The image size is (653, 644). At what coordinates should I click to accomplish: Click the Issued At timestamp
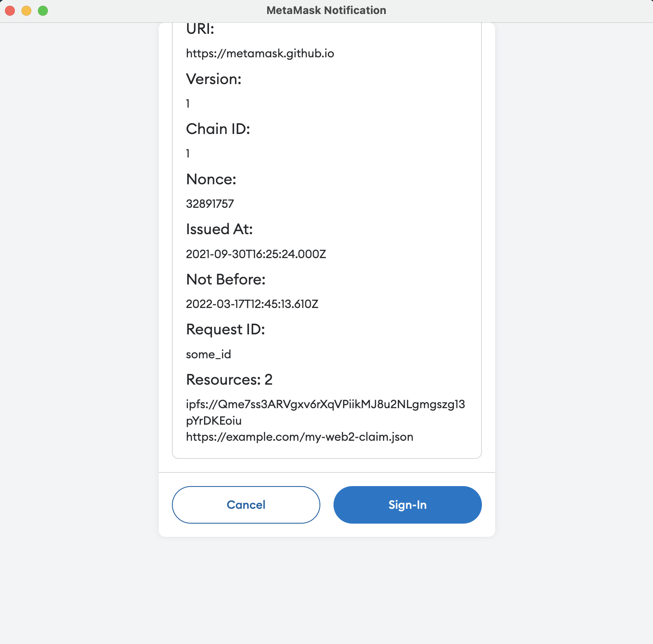[256, 254]
